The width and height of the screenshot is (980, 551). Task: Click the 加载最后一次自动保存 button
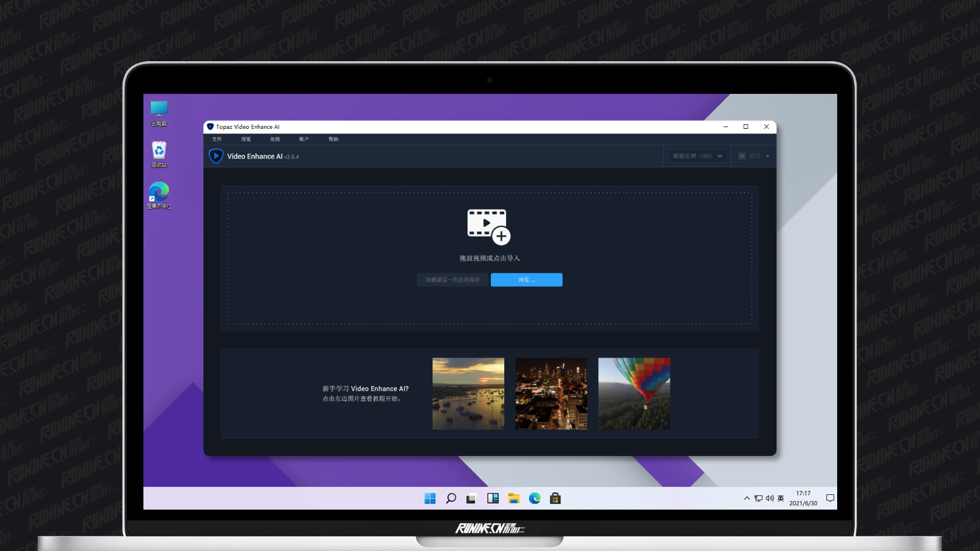click(452, 280)
